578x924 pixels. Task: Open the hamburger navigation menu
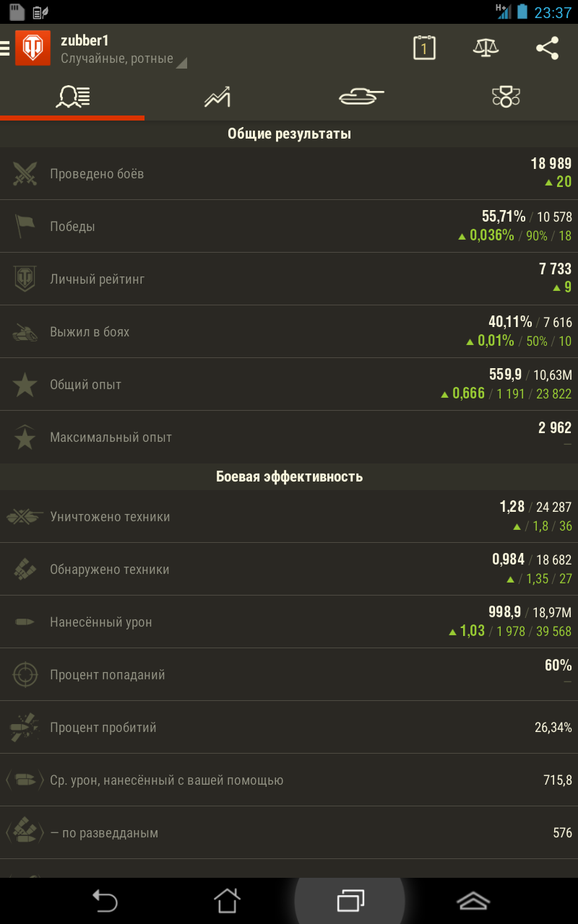5,48
